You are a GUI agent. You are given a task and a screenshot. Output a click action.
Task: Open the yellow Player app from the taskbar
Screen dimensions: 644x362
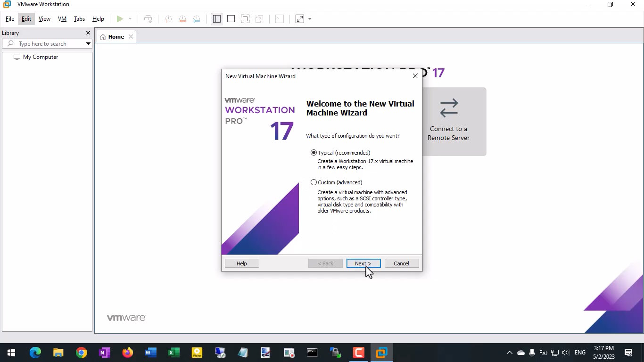(x=197, y=353)
